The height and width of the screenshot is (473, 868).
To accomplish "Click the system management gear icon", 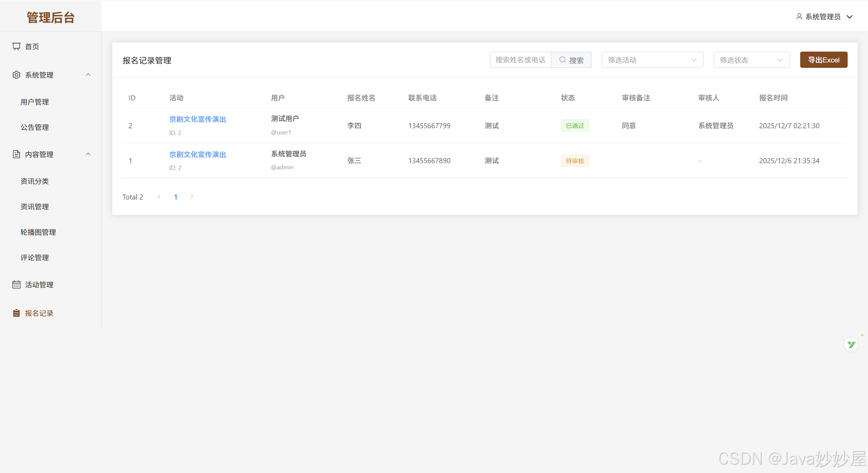I will click(16, 75).
